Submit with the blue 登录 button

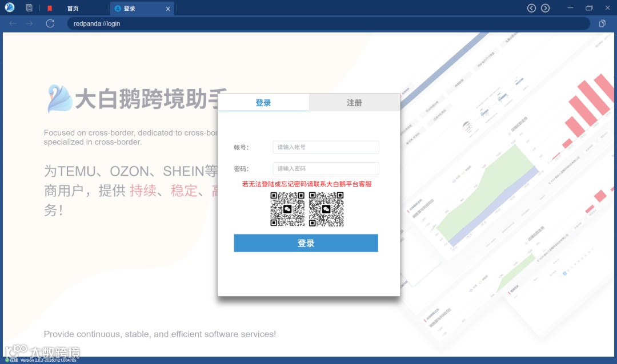(306, 243)
